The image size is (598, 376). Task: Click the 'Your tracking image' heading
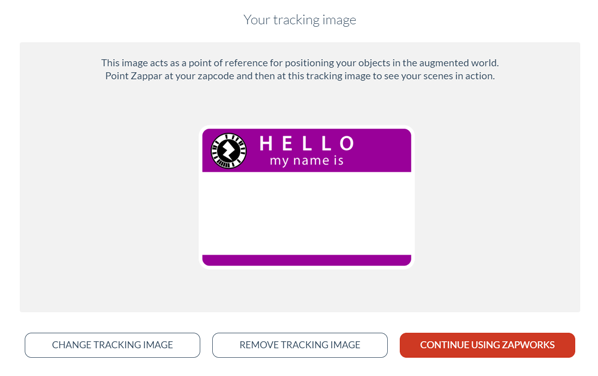pos(300,20)
